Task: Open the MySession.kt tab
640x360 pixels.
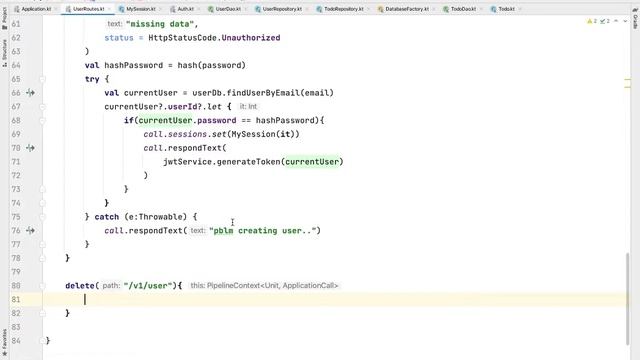Action: pyautogui.click(x=141, y=9)
